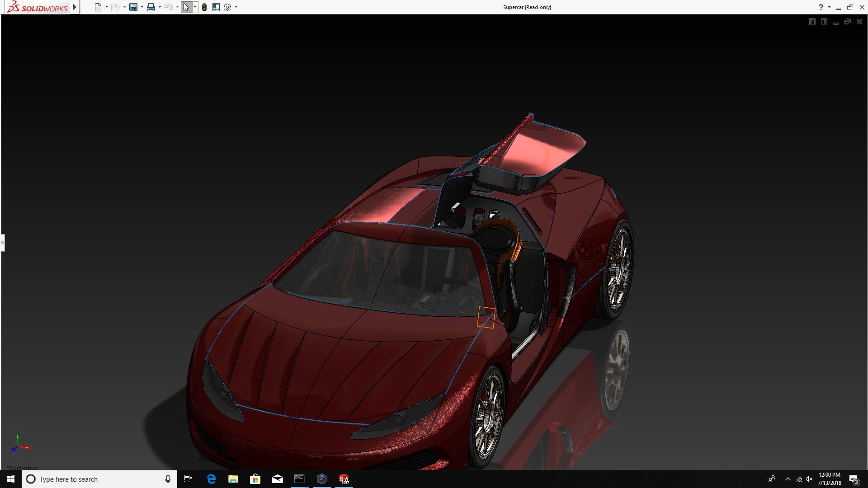Toggle the right panel collapse icon
This screenshot has width=868, height=488.
click(824, 22)
